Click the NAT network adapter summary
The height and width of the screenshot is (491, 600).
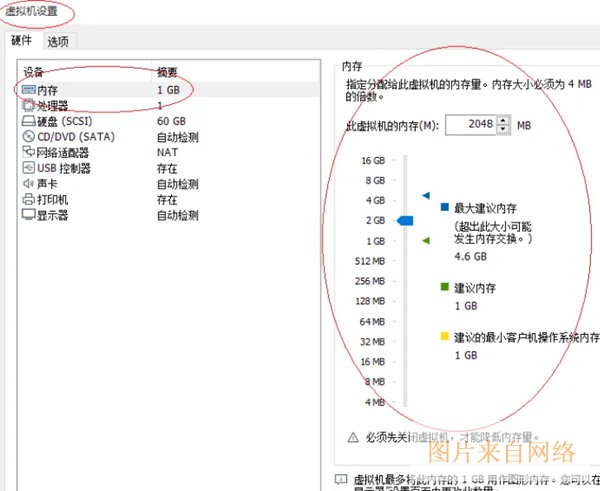click(x=167, y=152)
